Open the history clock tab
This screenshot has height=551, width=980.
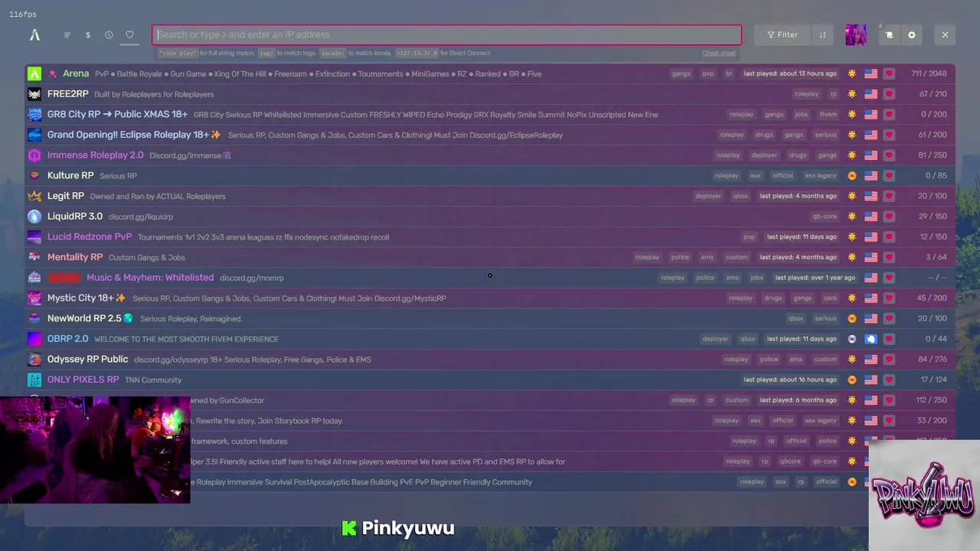pyautogui.click(x=109, y=34)
